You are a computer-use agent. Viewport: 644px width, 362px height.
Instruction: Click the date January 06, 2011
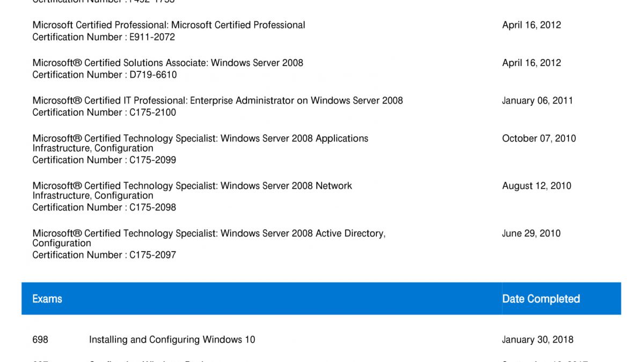coord(538,100)
